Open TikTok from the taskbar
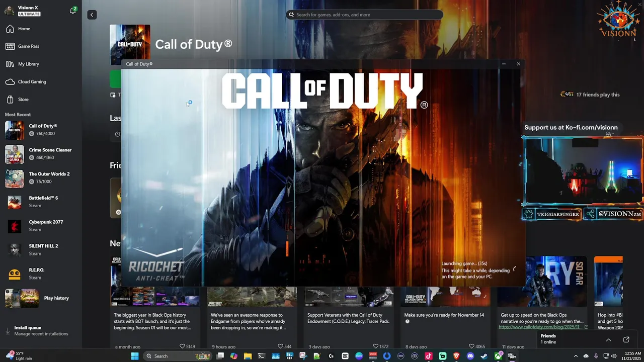 [x=429, y=356]
